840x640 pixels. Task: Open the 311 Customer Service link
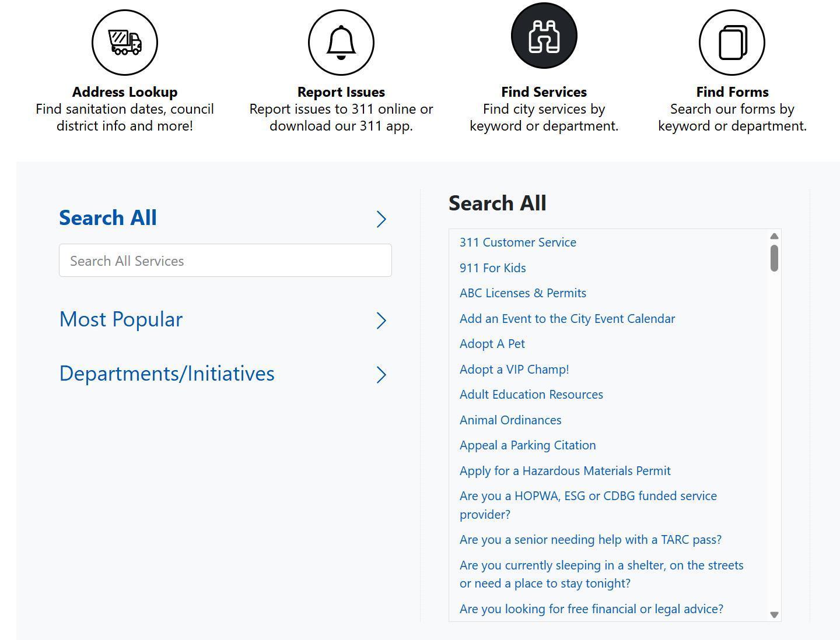pos(518,242)
